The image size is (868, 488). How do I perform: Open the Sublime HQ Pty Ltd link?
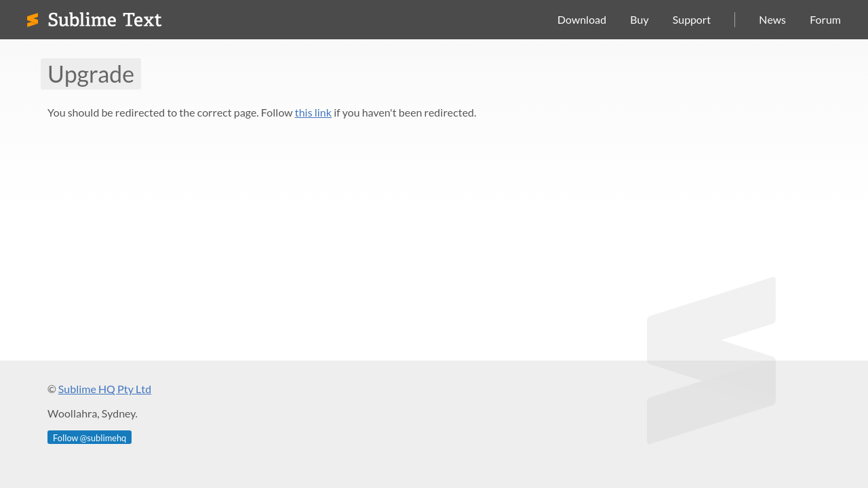[104, 389]
